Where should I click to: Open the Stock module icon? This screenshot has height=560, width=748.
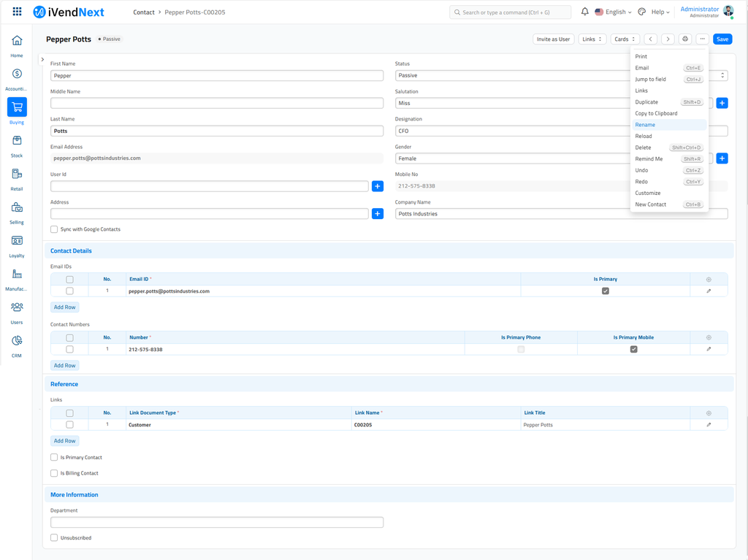pos(17,141)
